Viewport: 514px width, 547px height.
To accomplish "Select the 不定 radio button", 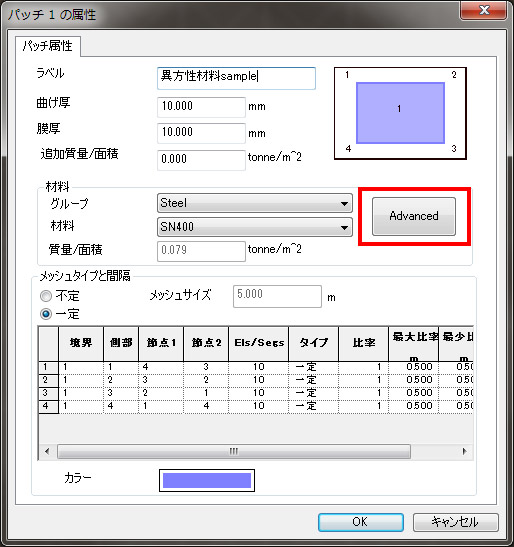I will coord(46,296).
